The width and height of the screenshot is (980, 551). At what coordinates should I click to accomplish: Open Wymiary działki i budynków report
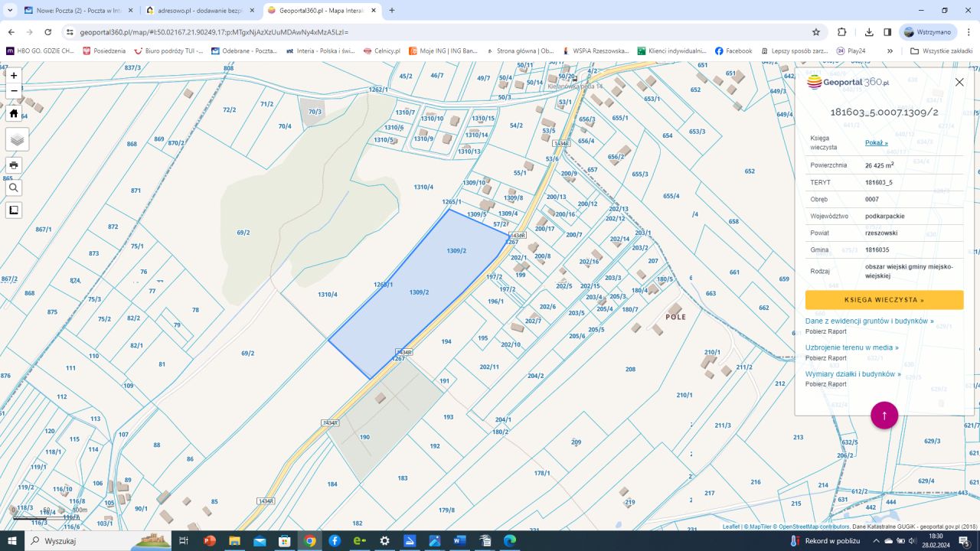pyautogui.click(x=853, y=374)
